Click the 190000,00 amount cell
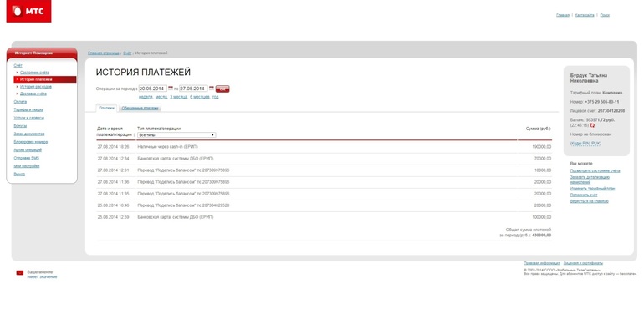The width and height of the screenshot is (644, 319). point(542,147)
